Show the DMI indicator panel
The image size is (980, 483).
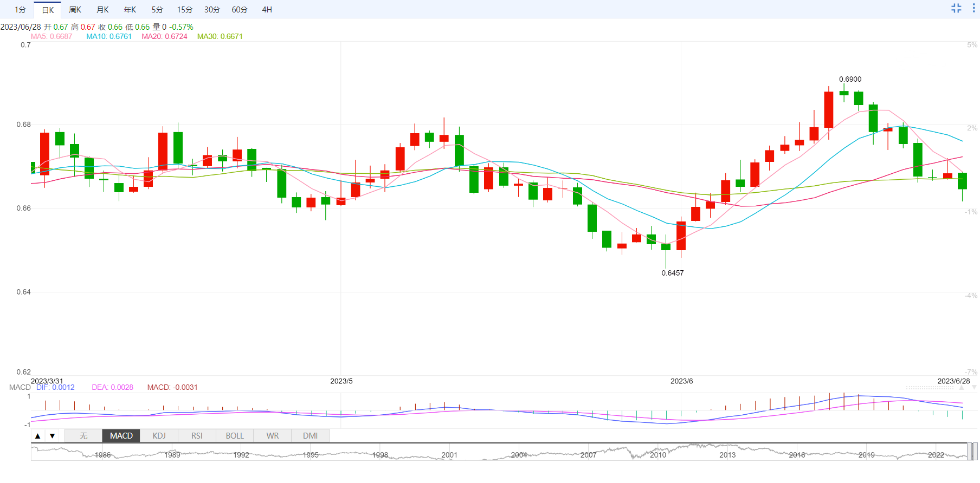click(x=310, y=436)
